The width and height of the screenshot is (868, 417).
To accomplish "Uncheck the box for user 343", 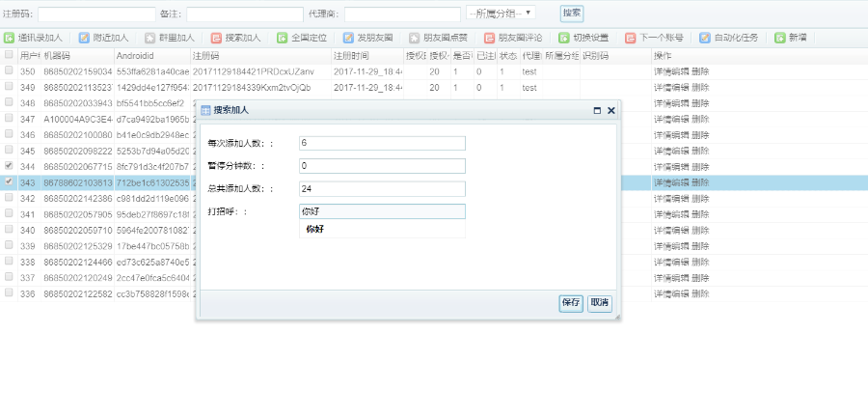I will coord(9,181).
